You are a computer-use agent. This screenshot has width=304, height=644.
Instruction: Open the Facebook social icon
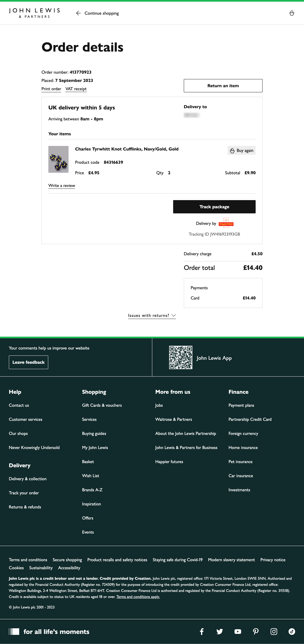(x=202, y=632)
